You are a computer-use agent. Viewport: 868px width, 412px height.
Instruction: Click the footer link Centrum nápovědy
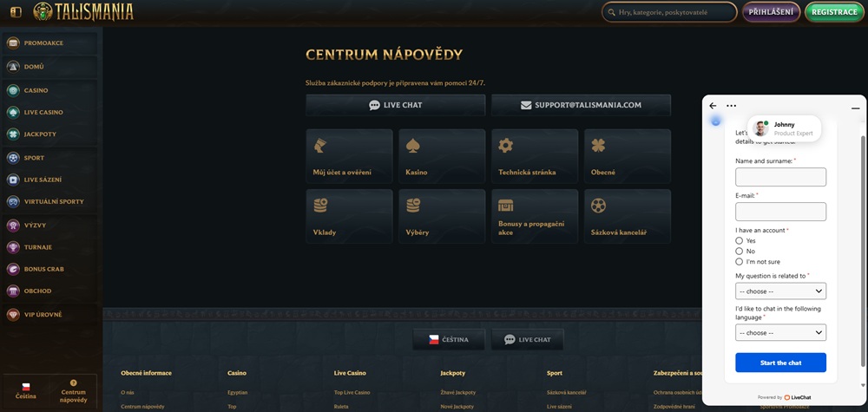point(143,407)
